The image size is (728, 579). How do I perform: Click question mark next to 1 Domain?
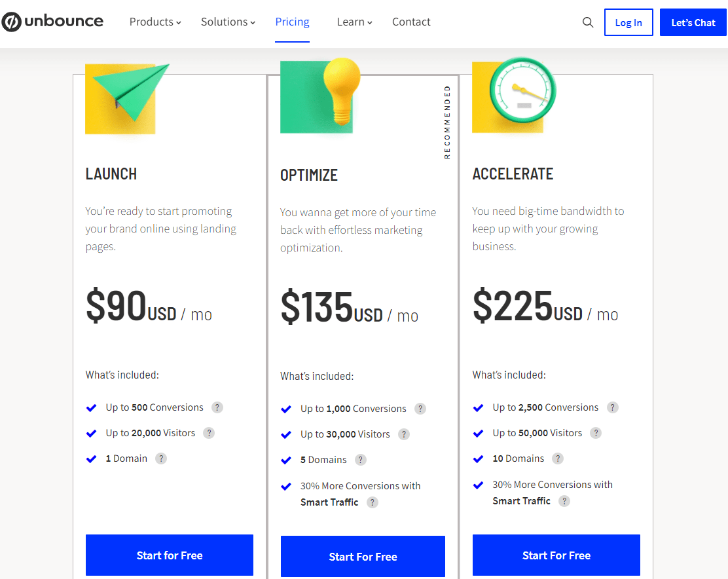[x=161, y=458]
